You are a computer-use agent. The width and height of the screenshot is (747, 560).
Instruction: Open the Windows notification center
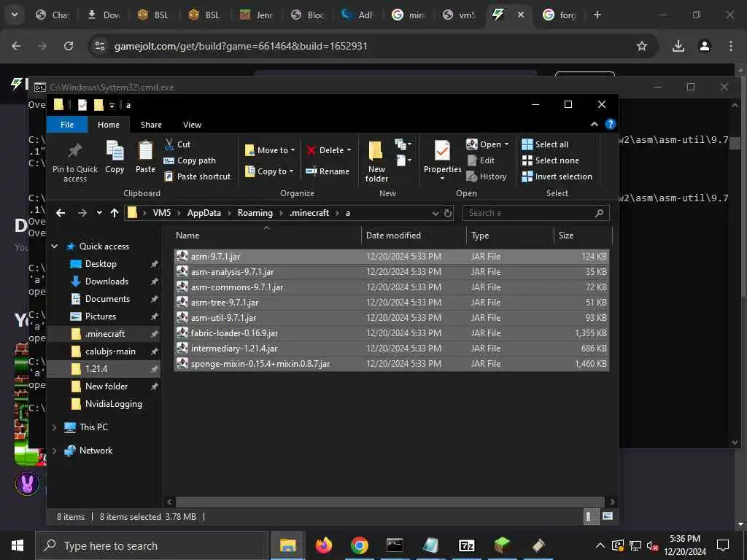pyautogui.click(x=723, y=545)
